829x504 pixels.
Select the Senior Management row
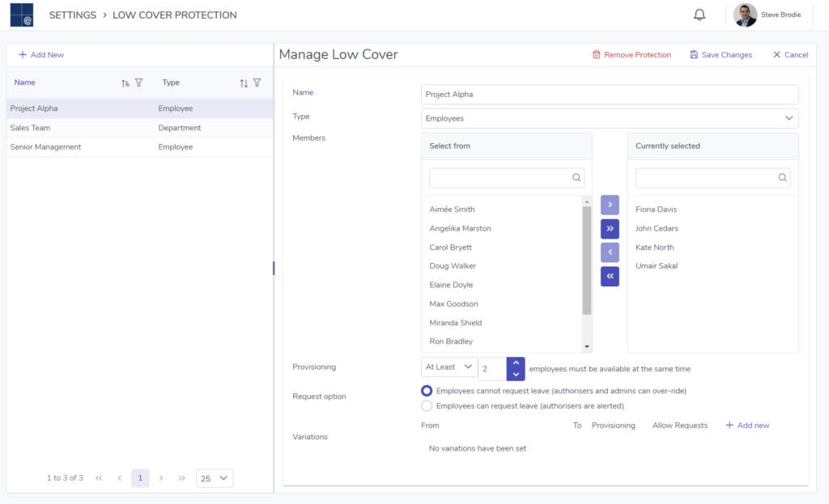point(139,147)
